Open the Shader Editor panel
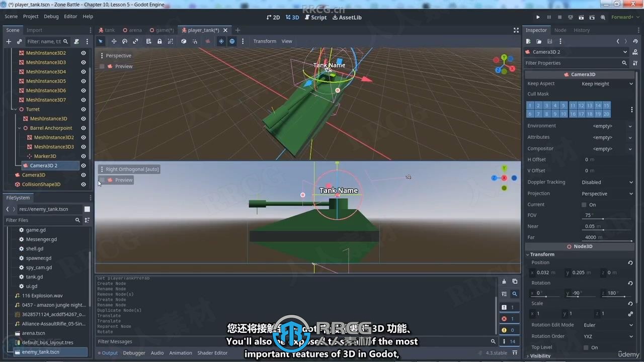Image resolution: width=644 pixels, height=362 pixels. [212, 353]
